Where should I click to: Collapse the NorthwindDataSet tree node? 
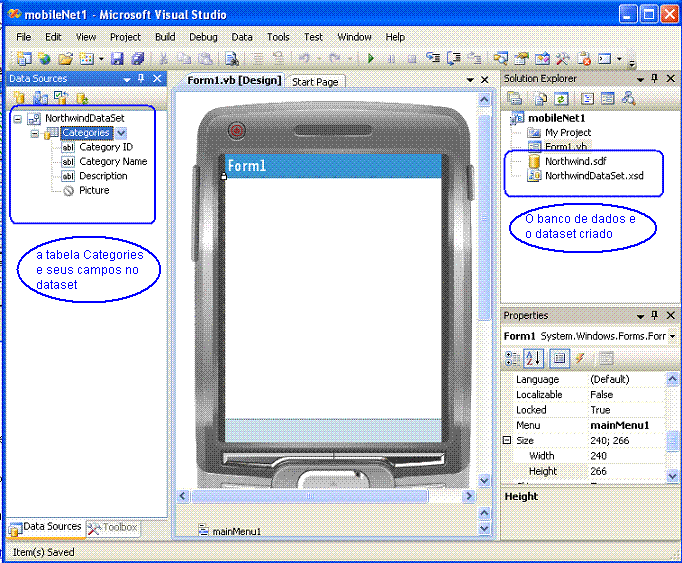tap(17, 118)
